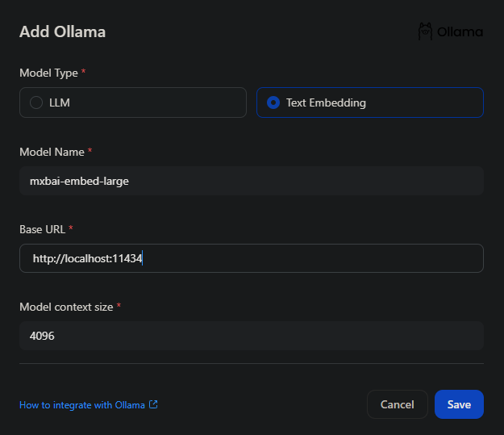Select the Text Embedding radio button circle
The image size is (504, 435).
[x=273, y=102]
